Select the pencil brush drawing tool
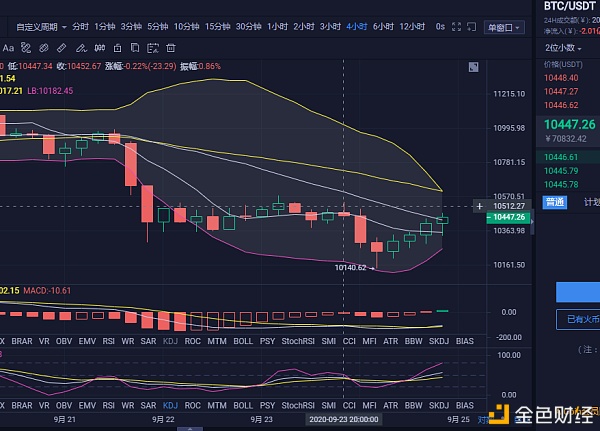 81,48
